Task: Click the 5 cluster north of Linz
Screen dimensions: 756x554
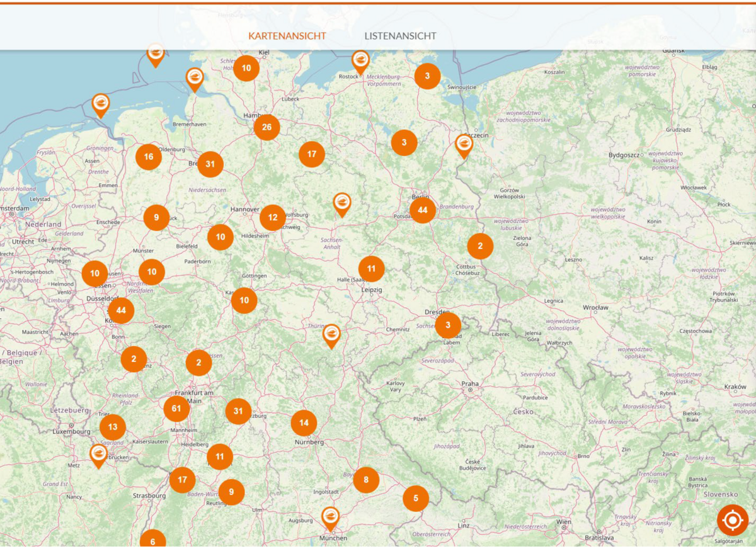Action: pyautogui.click(x=415, y=499)
